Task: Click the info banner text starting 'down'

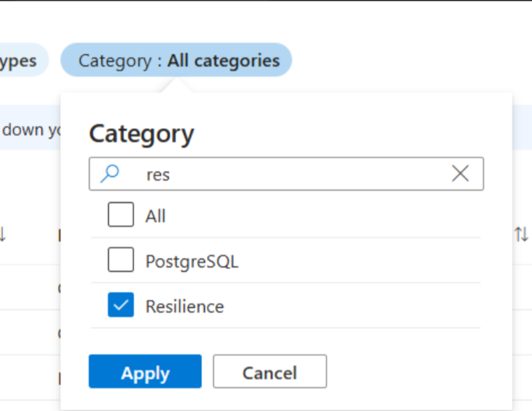Action: point(31,130)
